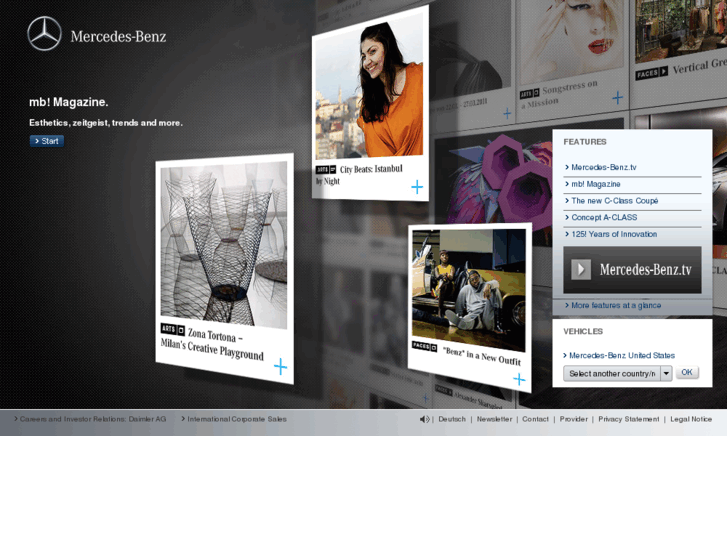Open 125! Years of Innovation link
The width and height of the screenshot is (727, 545).
click(614, 234)
